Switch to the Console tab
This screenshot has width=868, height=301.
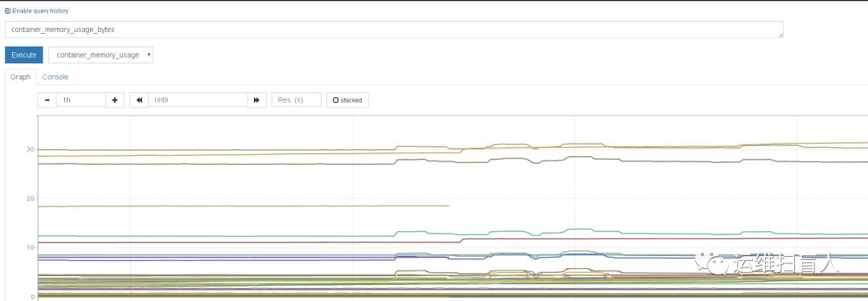coord(55,77)
